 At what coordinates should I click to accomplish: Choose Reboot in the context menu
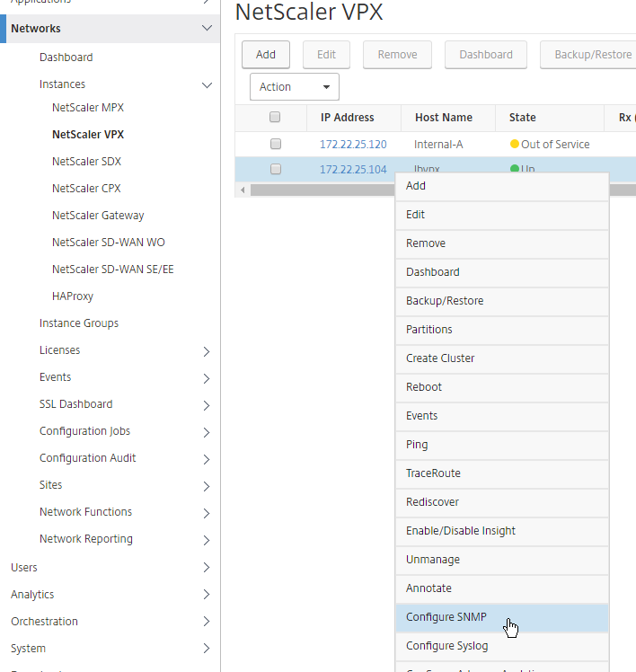pyautogui.click(x=502, y=387)
